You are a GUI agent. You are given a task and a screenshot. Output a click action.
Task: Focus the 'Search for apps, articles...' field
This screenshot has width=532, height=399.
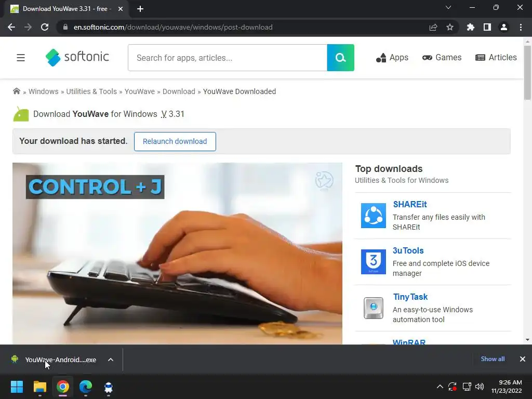tap(228, 58)
